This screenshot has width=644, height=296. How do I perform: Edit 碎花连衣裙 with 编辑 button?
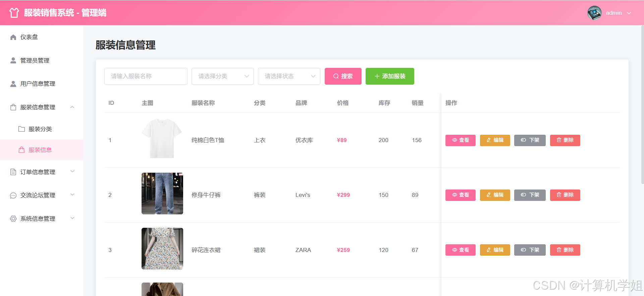[495, 250]
